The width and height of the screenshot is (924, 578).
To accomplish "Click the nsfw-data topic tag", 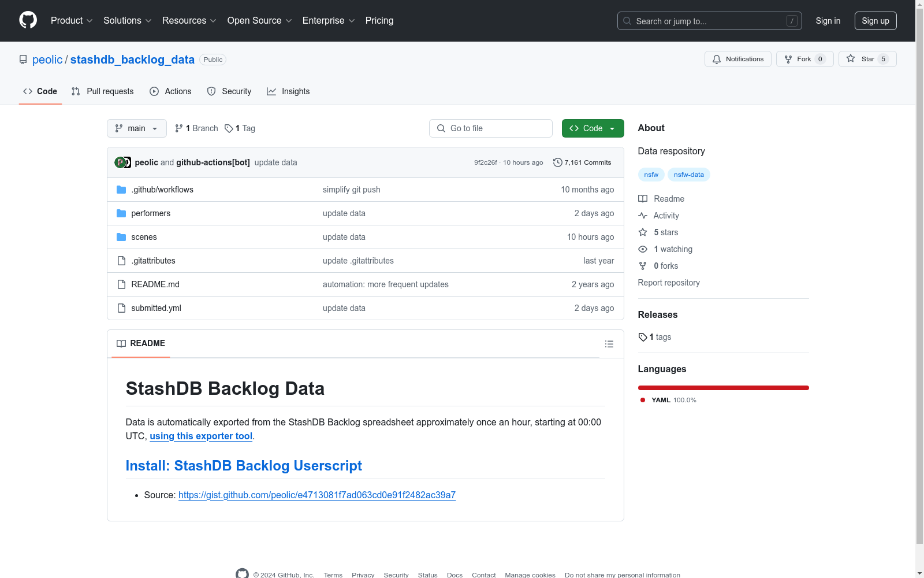I will (x=689, y=175).
